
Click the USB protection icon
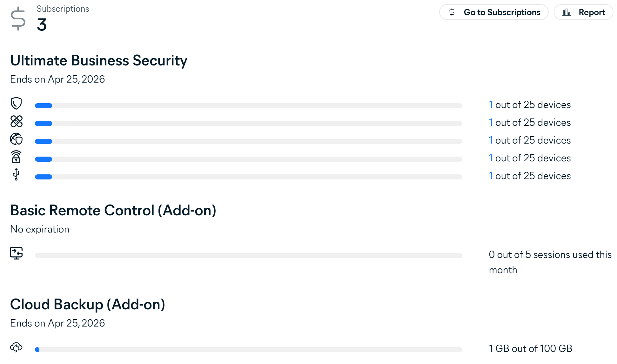pos(16,174)
